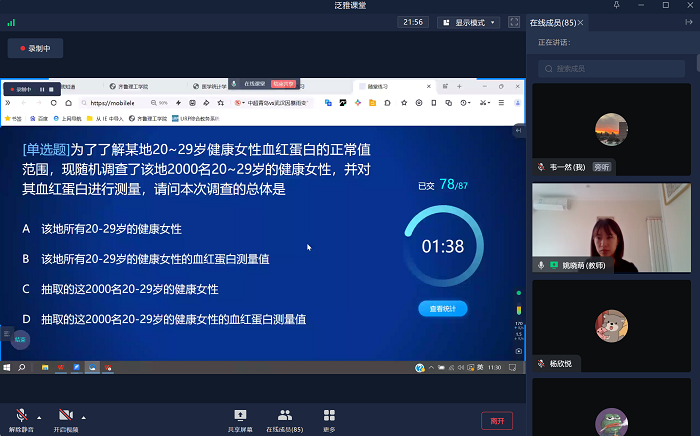Screen dimensions: 700x436
Task: Click the bookmark star in shared browser address bar
Action: tap(221, 103)
